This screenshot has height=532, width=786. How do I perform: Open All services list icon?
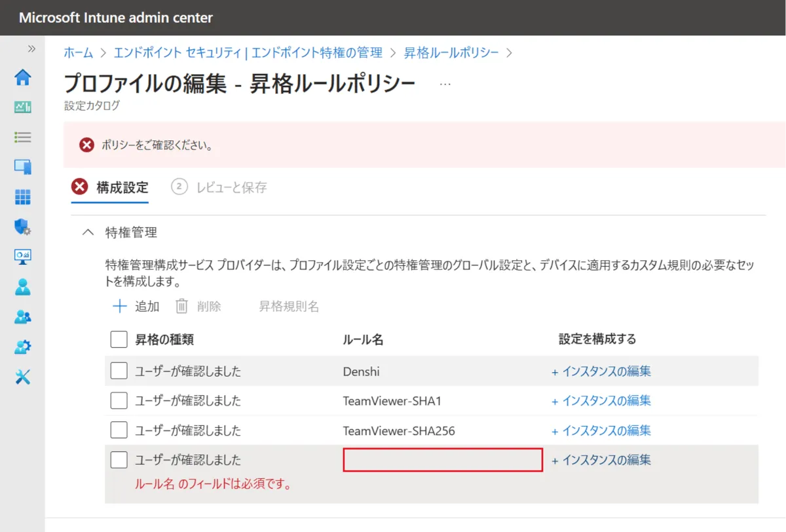point(23,137)
